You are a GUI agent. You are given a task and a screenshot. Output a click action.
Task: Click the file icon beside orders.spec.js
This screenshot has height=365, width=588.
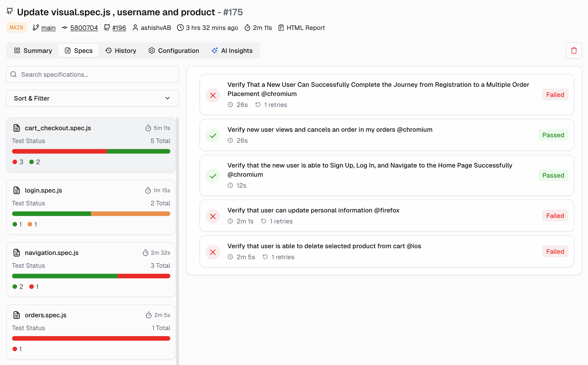pyautogui.click(x=17, y=315)
